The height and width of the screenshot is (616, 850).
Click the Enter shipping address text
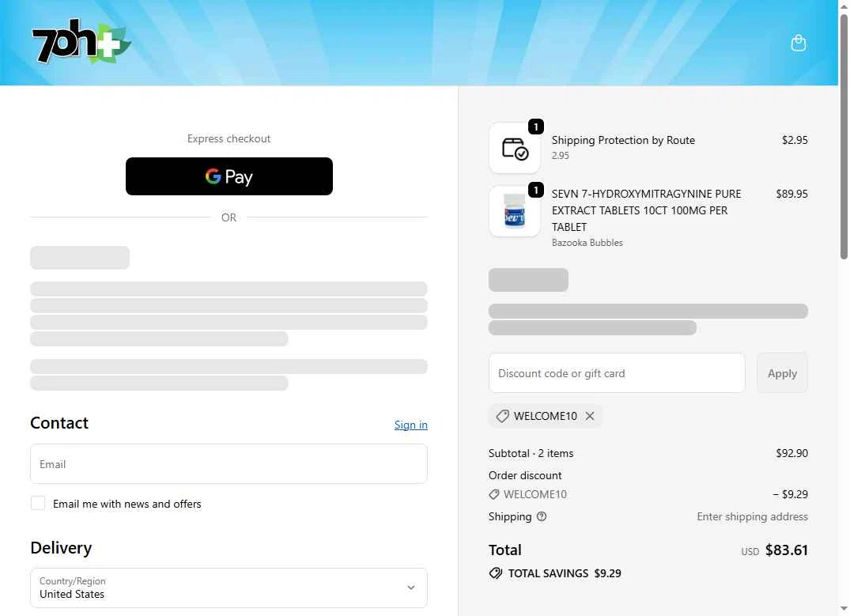pos(752,516)
